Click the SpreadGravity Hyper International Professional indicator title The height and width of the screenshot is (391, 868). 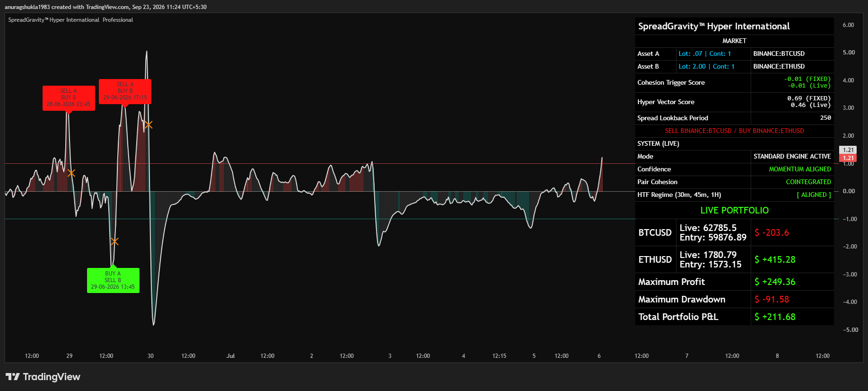click(70, 20)
